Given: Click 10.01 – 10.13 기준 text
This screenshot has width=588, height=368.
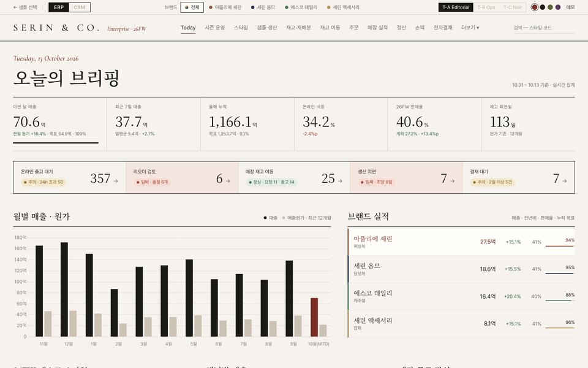Looking at the screenshot, I should pyautogui.click(x=530, y=85).
